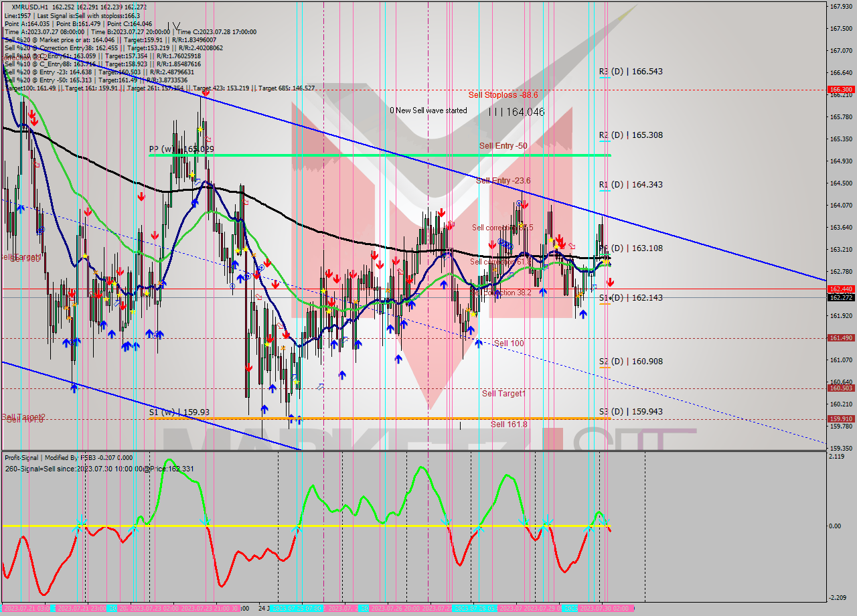
Task: Click the orange pivot marker under S2 (D)
Action: tap(605, 368)
